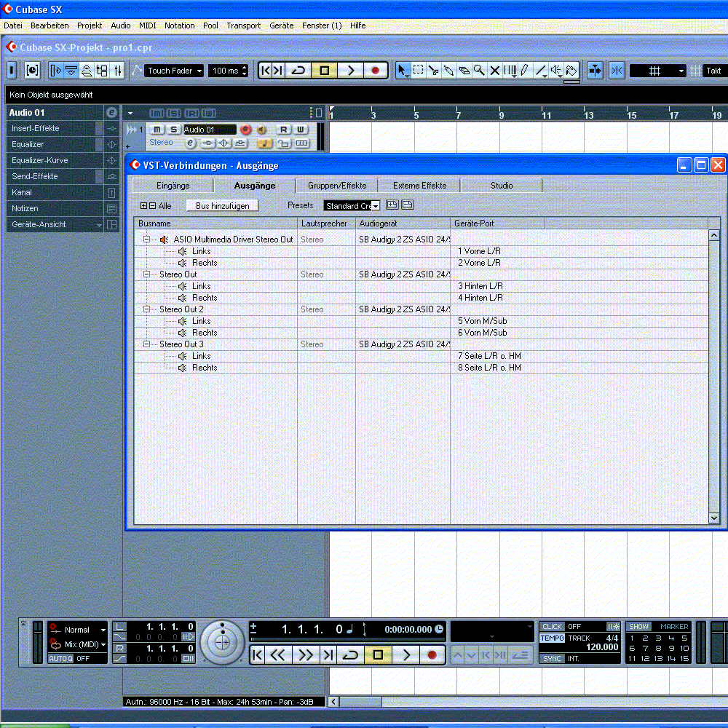
Task: Open Audio 01 channel edit 'e' button
Action: click(190, 143)
